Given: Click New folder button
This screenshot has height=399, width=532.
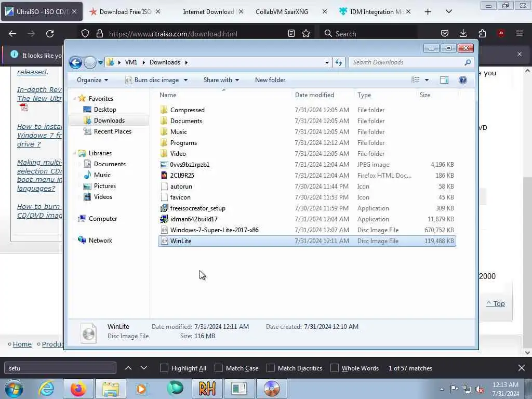Looking at the screenshot, I should tap(270, 80).
